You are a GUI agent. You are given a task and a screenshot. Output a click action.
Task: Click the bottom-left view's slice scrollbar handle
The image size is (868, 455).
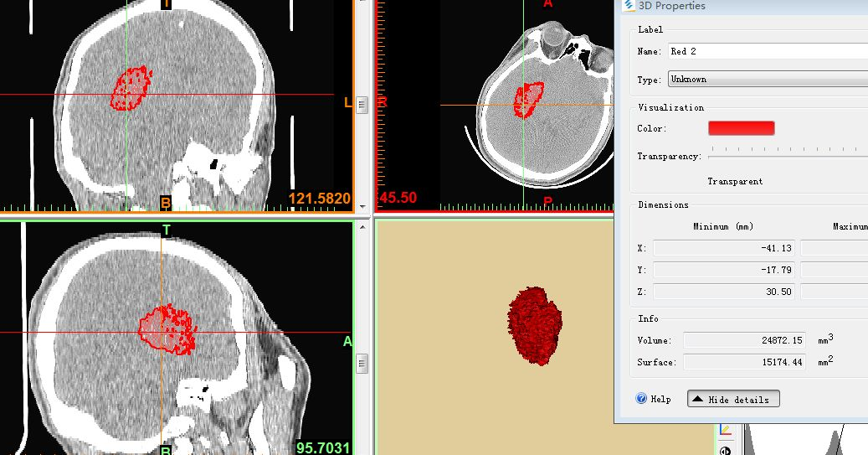click(362, 363)
